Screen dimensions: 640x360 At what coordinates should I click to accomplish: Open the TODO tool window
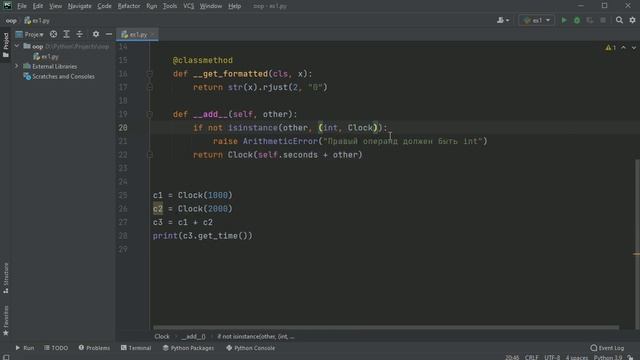coord(56,348)
